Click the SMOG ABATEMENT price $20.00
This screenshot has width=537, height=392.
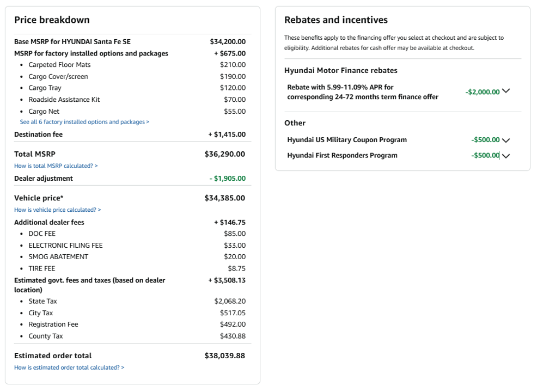pyautogui.click(x=235, y=257)
